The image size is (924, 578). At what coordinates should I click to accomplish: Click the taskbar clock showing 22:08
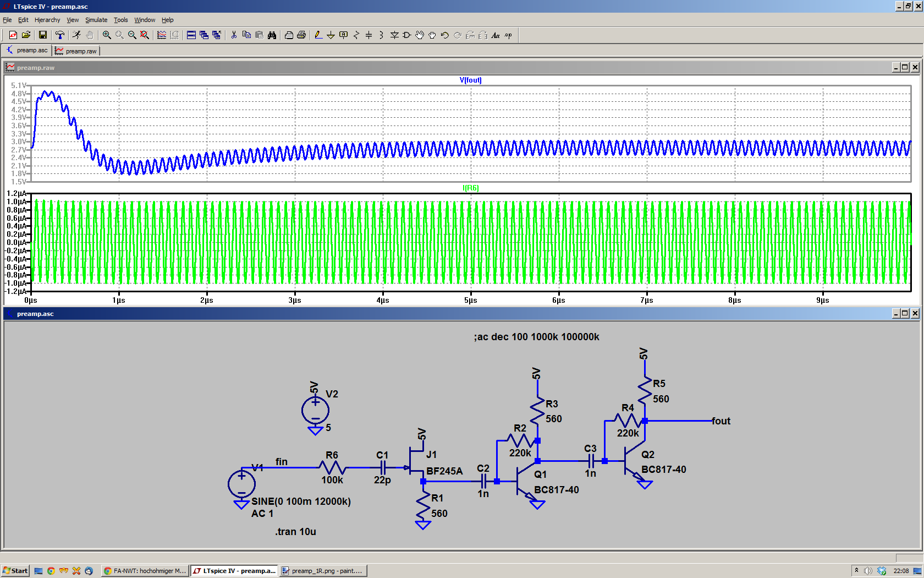901,571
